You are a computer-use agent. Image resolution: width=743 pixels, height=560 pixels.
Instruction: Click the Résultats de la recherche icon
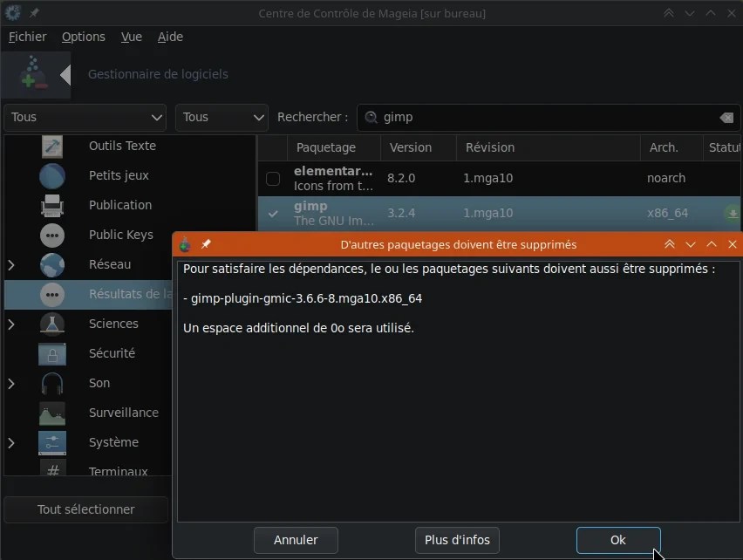(52, 295)
